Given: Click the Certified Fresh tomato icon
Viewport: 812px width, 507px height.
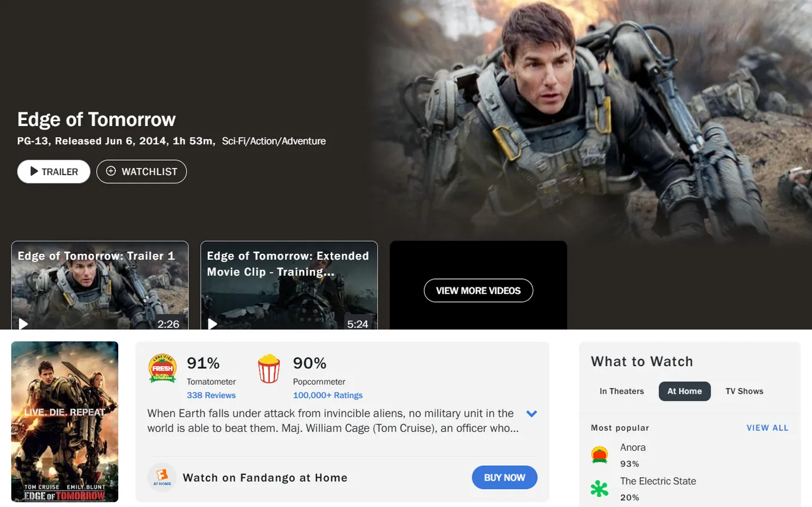Looking at the screenshot, I should tap(162, 368).
